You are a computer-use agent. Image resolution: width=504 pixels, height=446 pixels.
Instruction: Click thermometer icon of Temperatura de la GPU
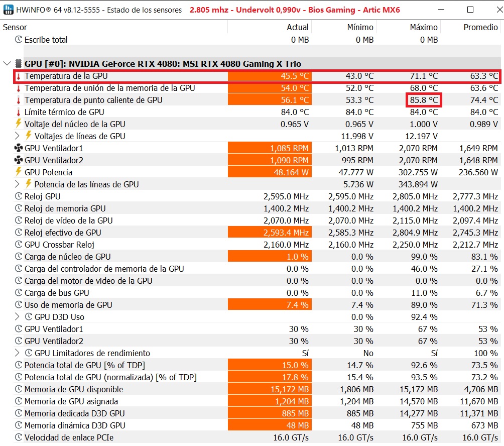[x=19, y=76]
